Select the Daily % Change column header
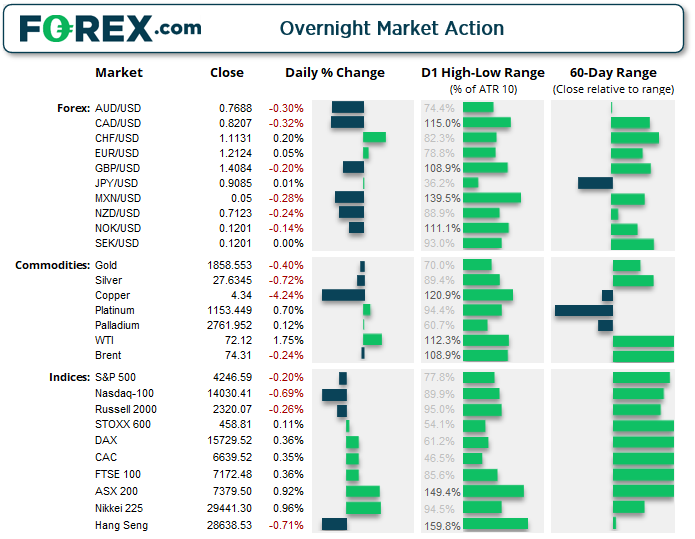Screen dimensions: 695x539 [x=334, y=73]
